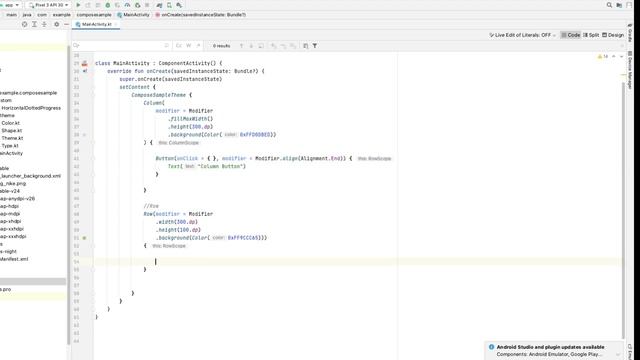Open the search filter funnel icon
This screenshot has width=640, height=360.
coord(315,46)
